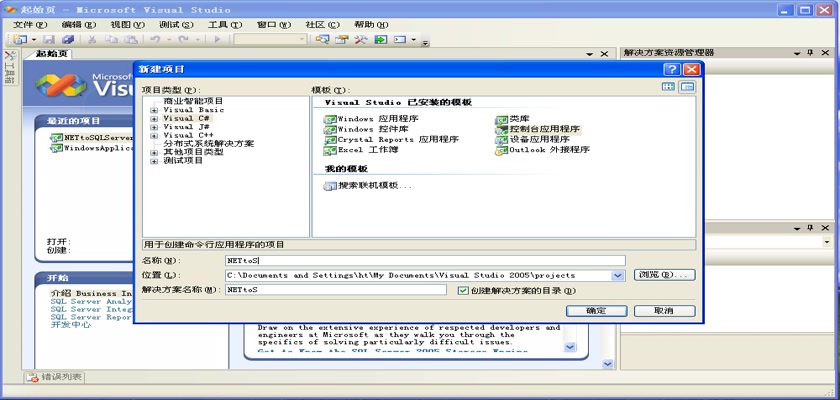Click the Cut scissors toolbar icon
The width and height of the screenshot is (840, 400).
pyautogui.click(x=92, y=40)
